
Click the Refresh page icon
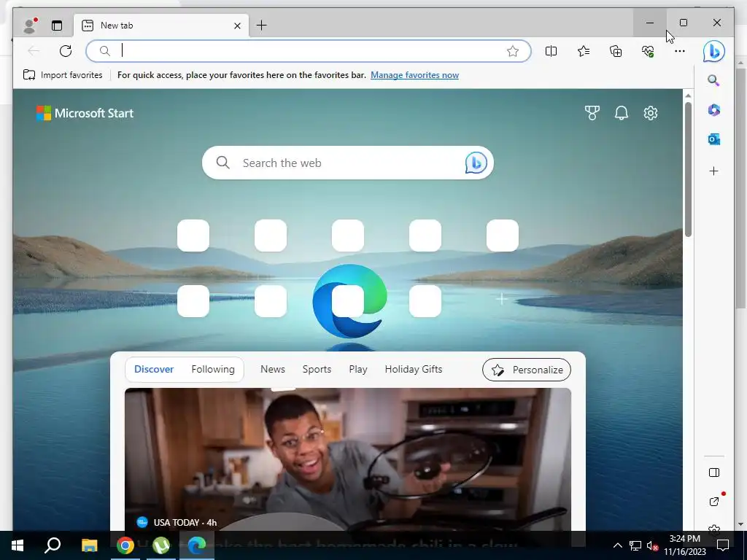pyautogui.click(x=66, y=51)
